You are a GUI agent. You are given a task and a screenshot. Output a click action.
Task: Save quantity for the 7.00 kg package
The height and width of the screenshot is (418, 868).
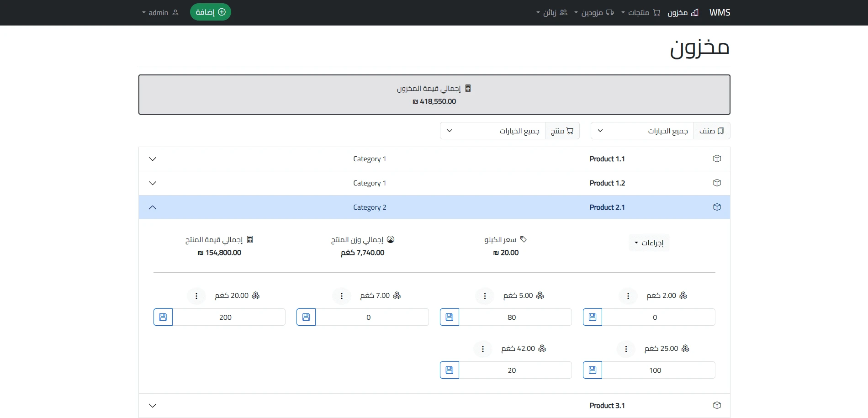[x=306, y=317]
